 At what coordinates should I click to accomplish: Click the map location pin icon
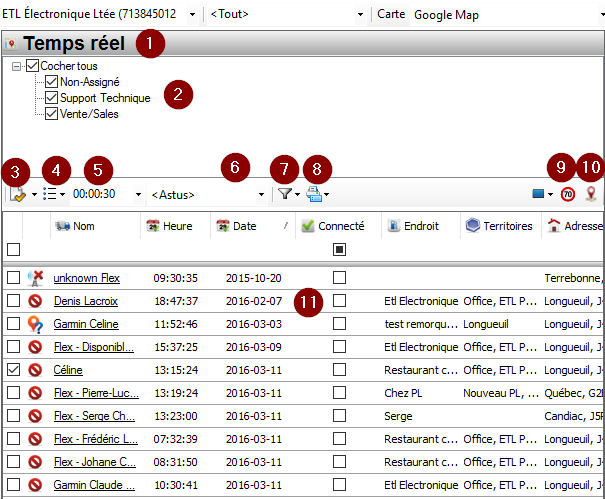(591, 194)
